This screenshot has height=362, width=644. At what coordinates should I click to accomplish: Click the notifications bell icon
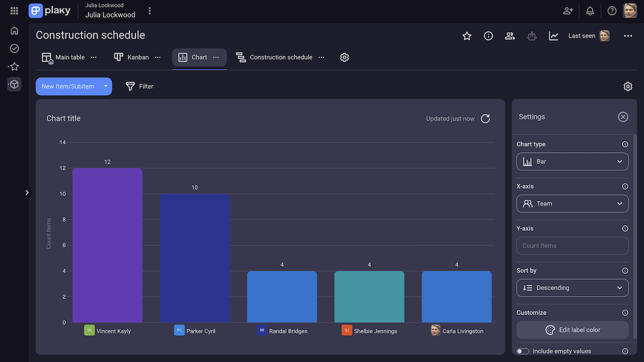[590, 11]
